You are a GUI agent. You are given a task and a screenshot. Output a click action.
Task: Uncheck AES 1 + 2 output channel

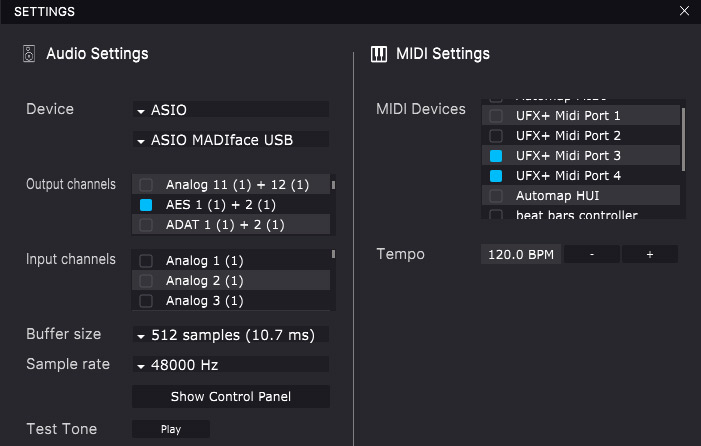[x=146, y=205]
